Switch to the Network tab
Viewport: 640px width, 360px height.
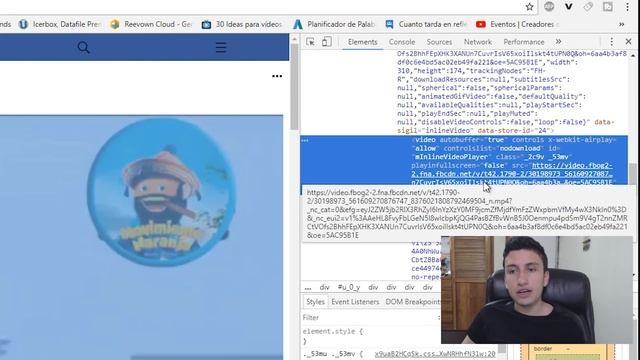(x=478, y=42)
